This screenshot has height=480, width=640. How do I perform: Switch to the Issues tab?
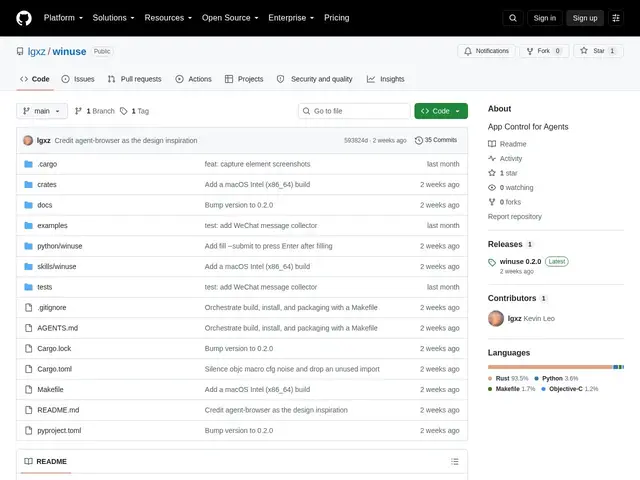coord(78,79)
